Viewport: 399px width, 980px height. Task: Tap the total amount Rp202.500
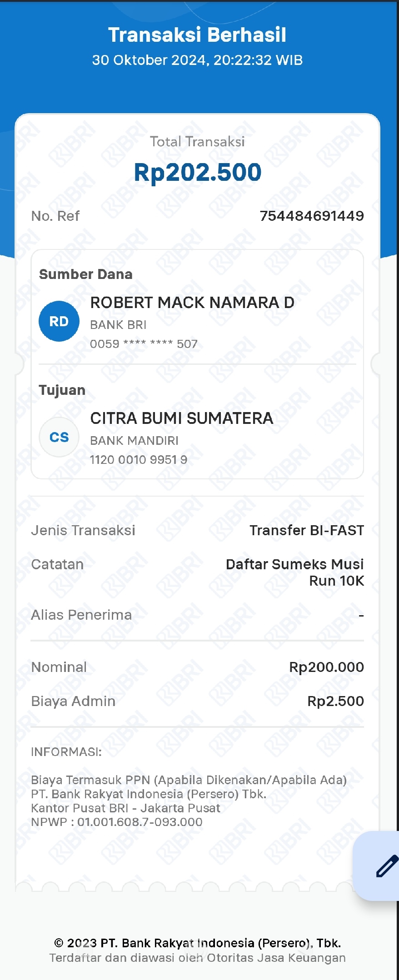pos(198,172)
